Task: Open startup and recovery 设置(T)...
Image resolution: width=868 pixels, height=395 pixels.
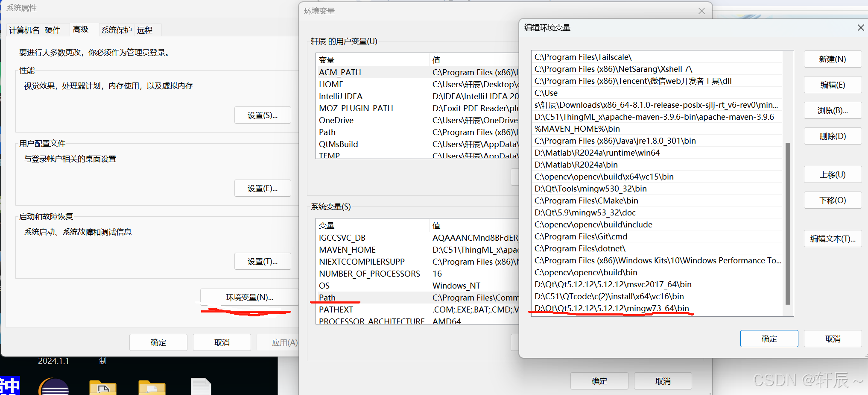Action: coord(263,261)
